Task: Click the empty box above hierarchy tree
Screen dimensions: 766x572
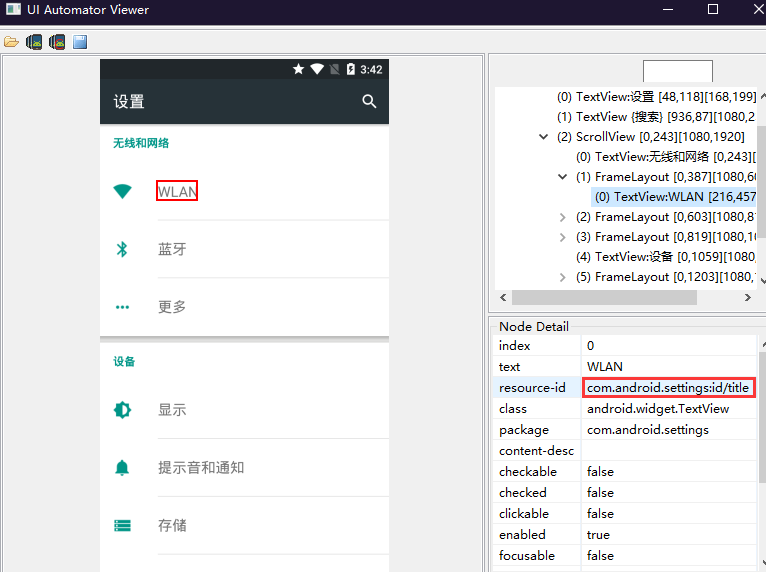Action: click(678, 71)
